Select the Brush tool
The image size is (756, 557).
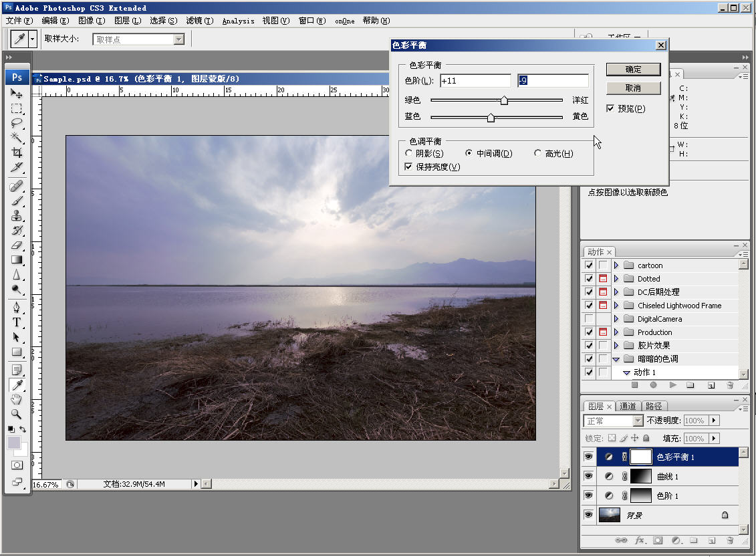tap(17, 201)
